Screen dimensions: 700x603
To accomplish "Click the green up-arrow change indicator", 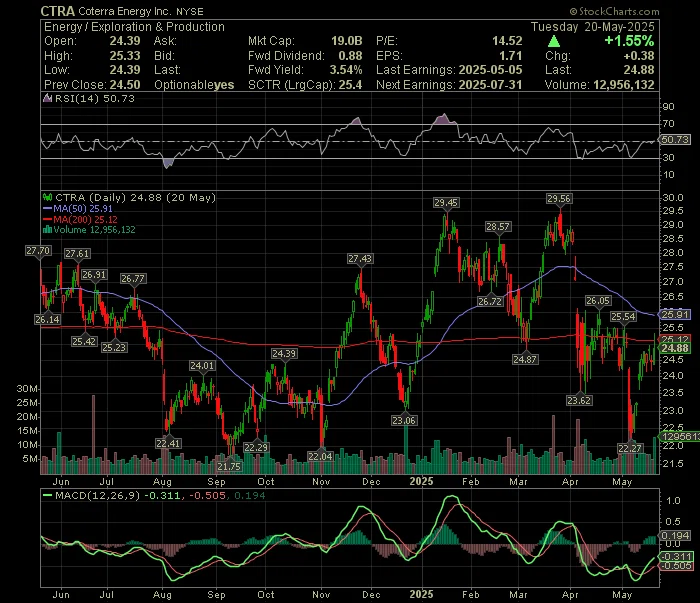I will point(554,42).
